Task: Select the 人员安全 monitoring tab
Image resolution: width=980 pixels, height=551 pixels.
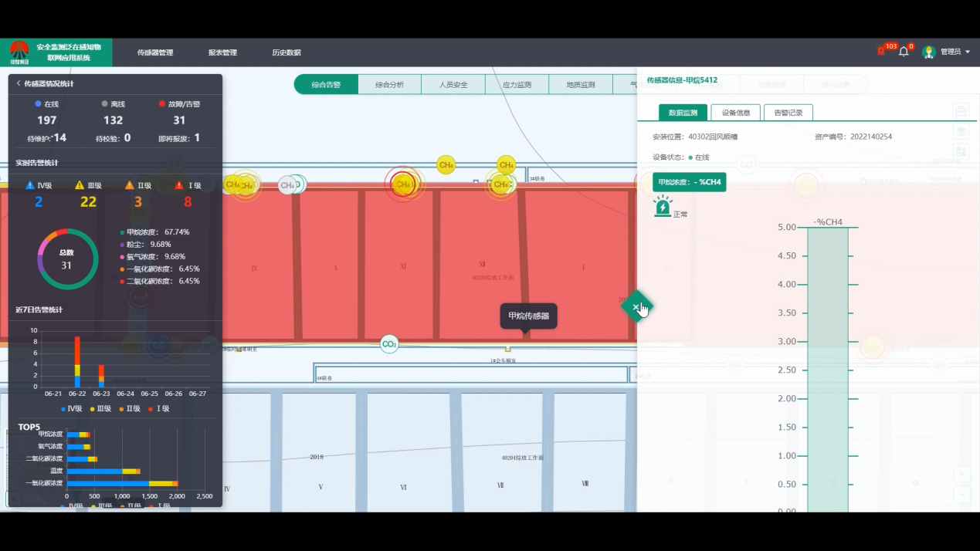Action: [453, 85]
